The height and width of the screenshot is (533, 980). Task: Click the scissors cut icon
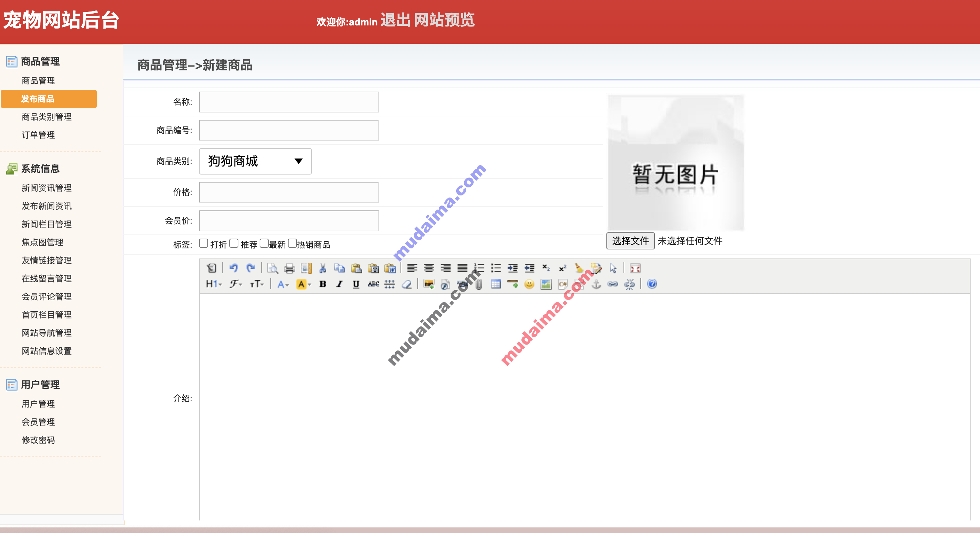(323, 268)
